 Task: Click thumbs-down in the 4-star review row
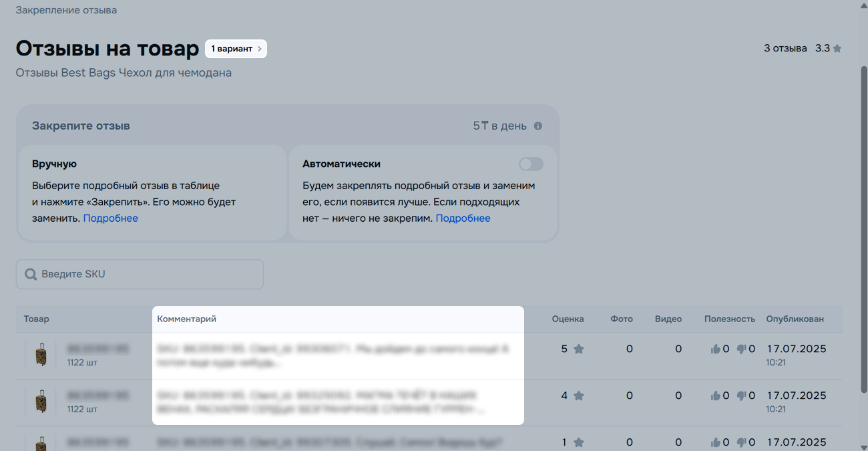click(742, 396)
